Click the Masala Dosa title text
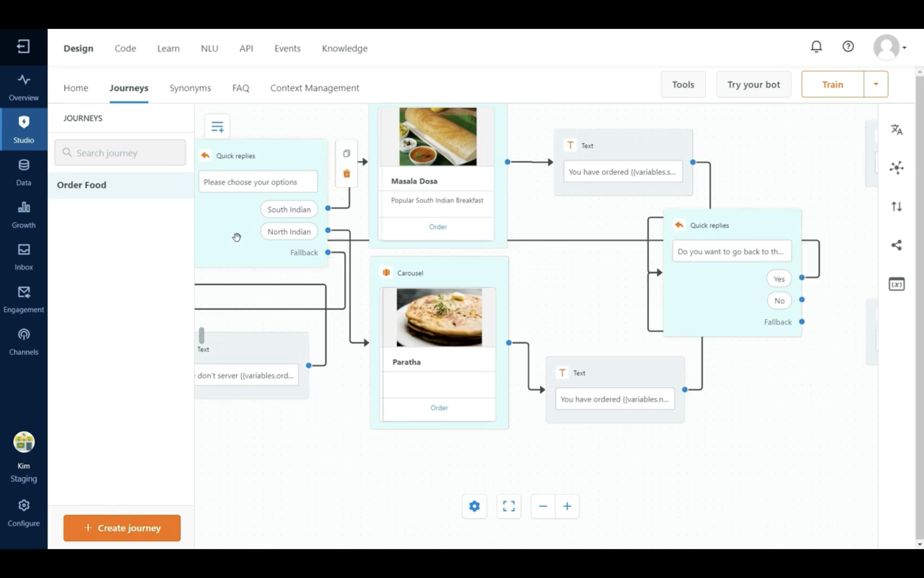Viewport: 924px width, 578px height. pos(414,181)
